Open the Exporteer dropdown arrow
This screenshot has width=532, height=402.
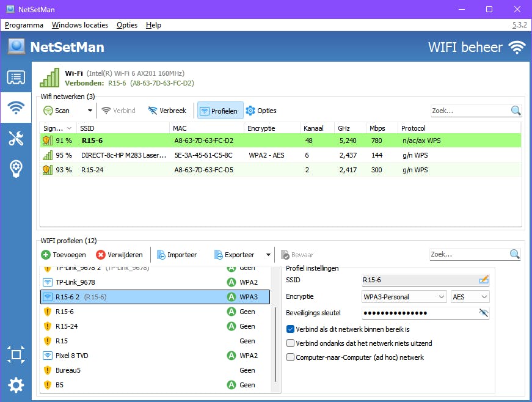(x=268, y=255)
